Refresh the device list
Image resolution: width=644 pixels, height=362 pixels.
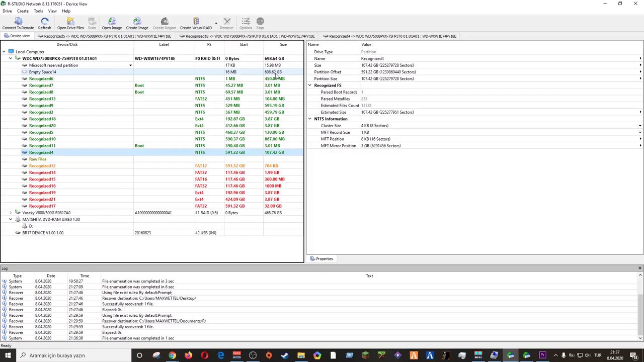point(44,24)
